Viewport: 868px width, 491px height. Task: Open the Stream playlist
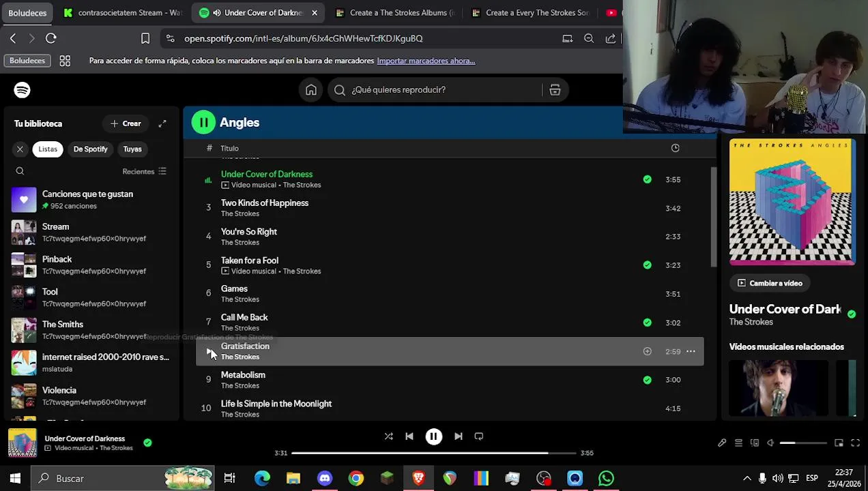point(91,233)
